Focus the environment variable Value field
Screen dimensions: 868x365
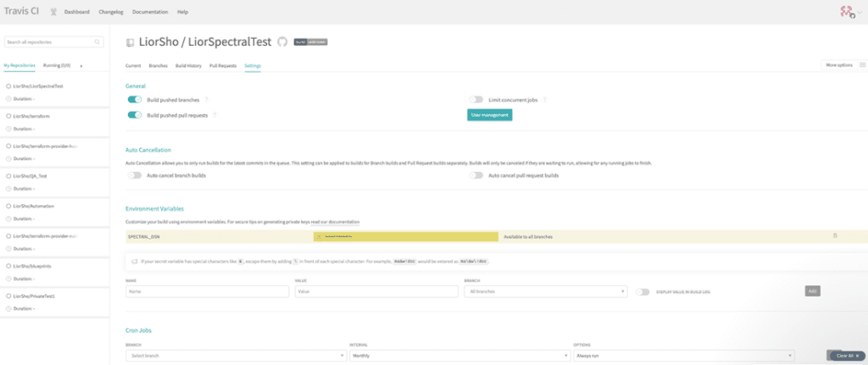tap(376, 291)
